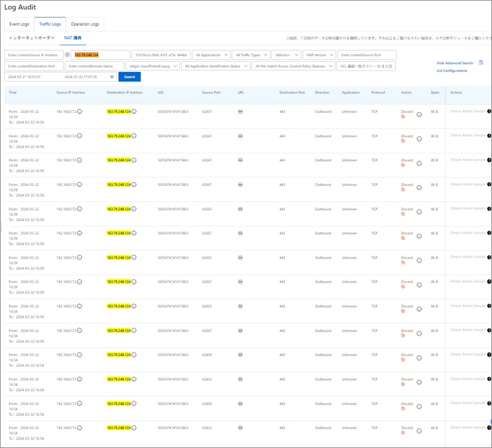492x448 pixels.
Task: Switch to the Operation Logs tab
Action: 85,24
